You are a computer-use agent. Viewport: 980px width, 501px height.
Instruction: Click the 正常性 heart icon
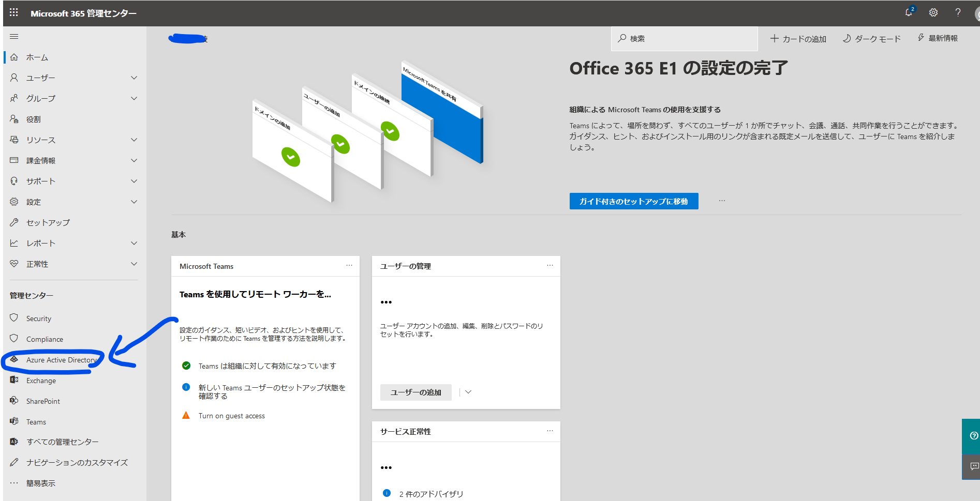[x=14, y=264]
